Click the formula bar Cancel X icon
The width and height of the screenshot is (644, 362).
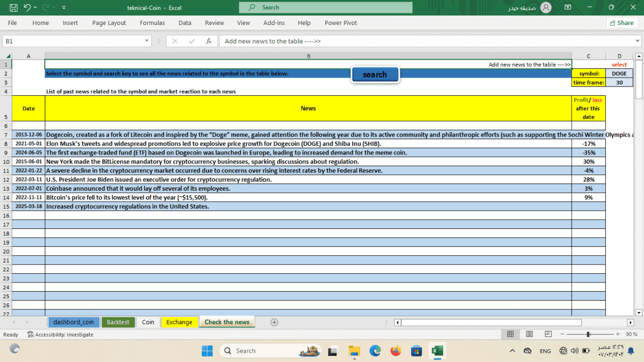click(175, 41)
